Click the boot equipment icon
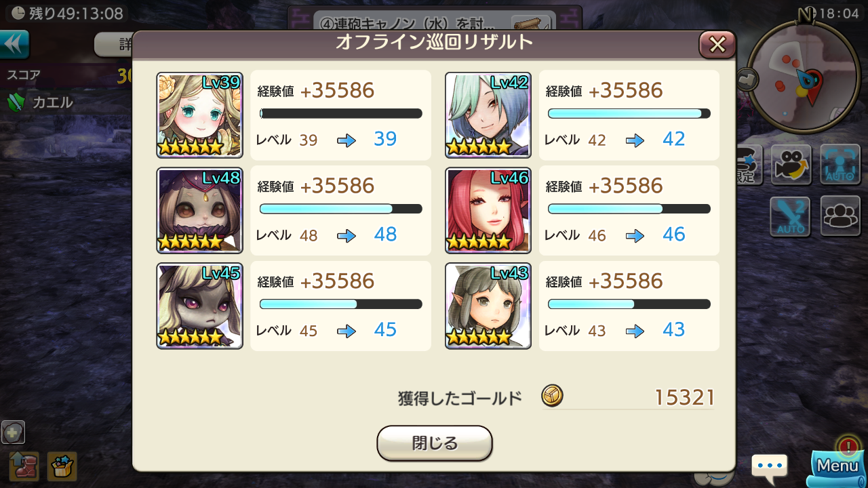The image size is (868, 488). point(24,466)
